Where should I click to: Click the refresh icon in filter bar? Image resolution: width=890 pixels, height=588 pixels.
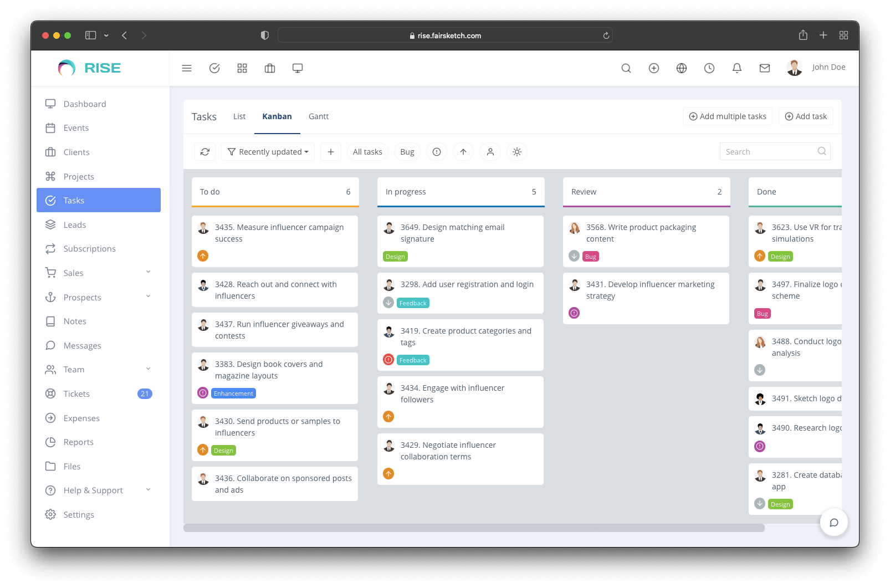(x=205, y=152)
